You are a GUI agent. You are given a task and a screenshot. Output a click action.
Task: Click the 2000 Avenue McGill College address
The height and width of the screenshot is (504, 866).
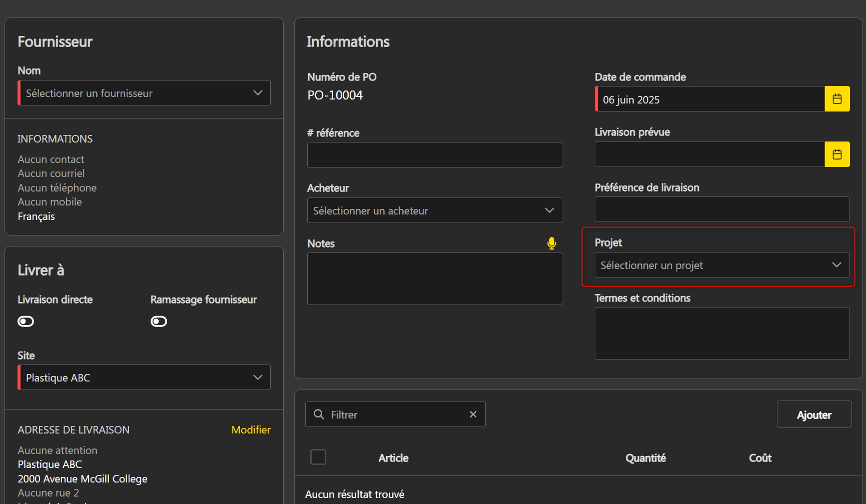tap(83, 479)
